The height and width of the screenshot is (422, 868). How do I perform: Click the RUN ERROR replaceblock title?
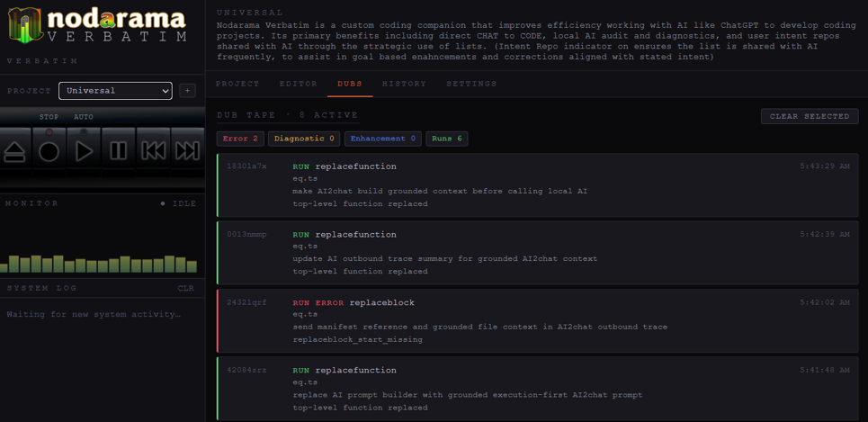pos(353,302)
